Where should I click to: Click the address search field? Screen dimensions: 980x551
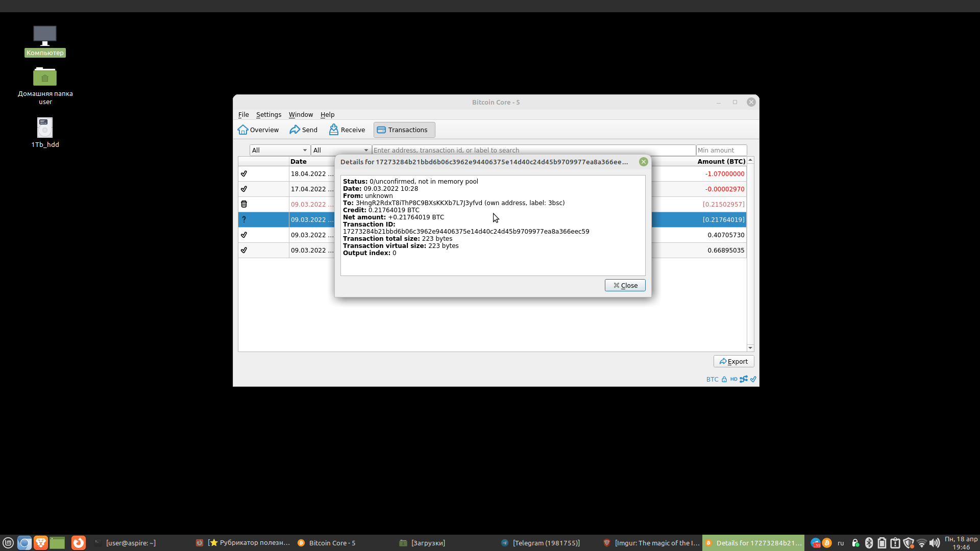pyautogui.click(x=533, y=150)
